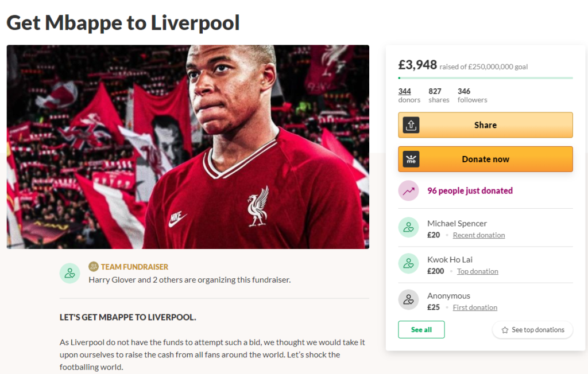Click the star icon in See top donations
The height and width of the screenshot is (374, 588).
(505, 330)
